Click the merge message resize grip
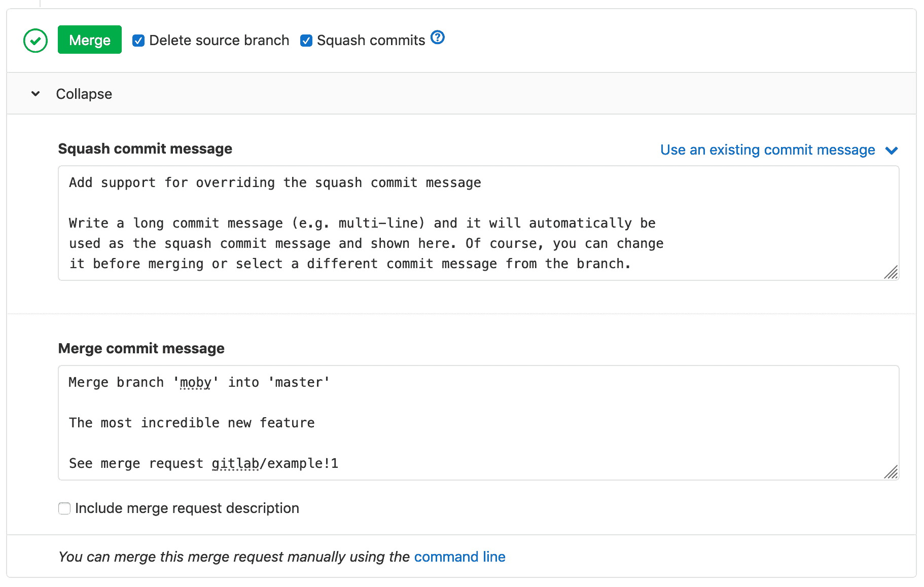 click(892, 472)
